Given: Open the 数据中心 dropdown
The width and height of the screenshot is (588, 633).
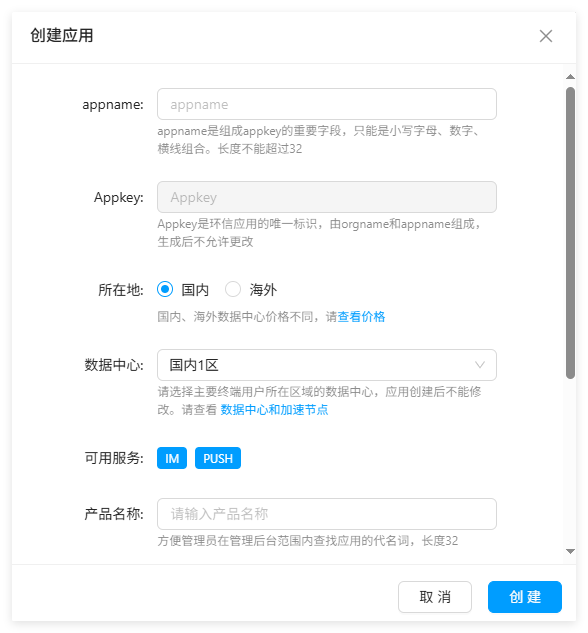Looking at the screenshot, I should [327, 365].
